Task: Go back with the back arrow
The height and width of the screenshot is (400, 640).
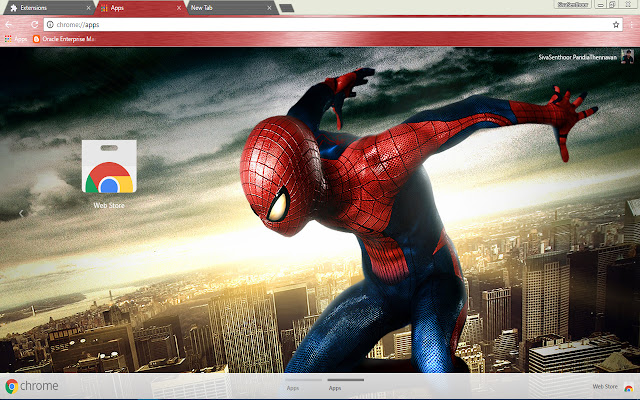Action: coord(9,24)
